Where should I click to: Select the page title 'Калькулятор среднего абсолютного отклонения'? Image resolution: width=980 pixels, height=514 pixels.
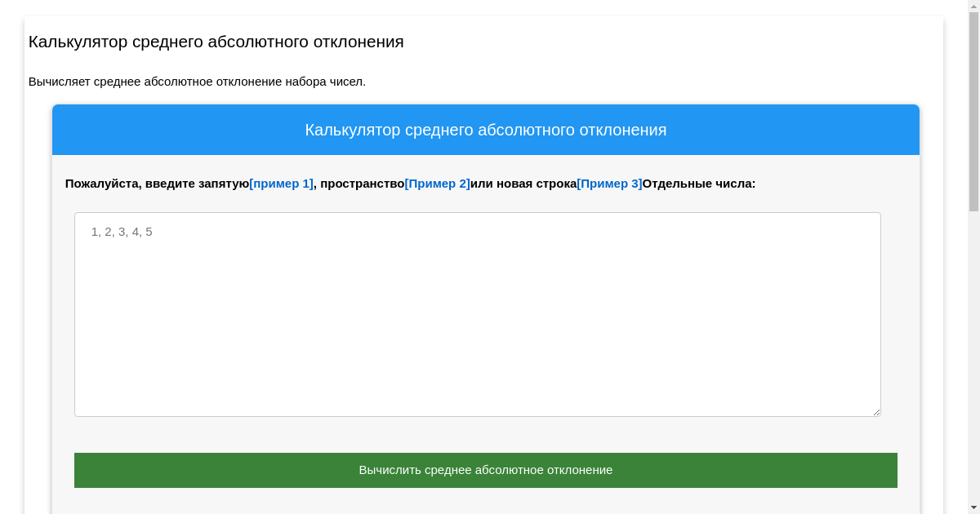216,42
